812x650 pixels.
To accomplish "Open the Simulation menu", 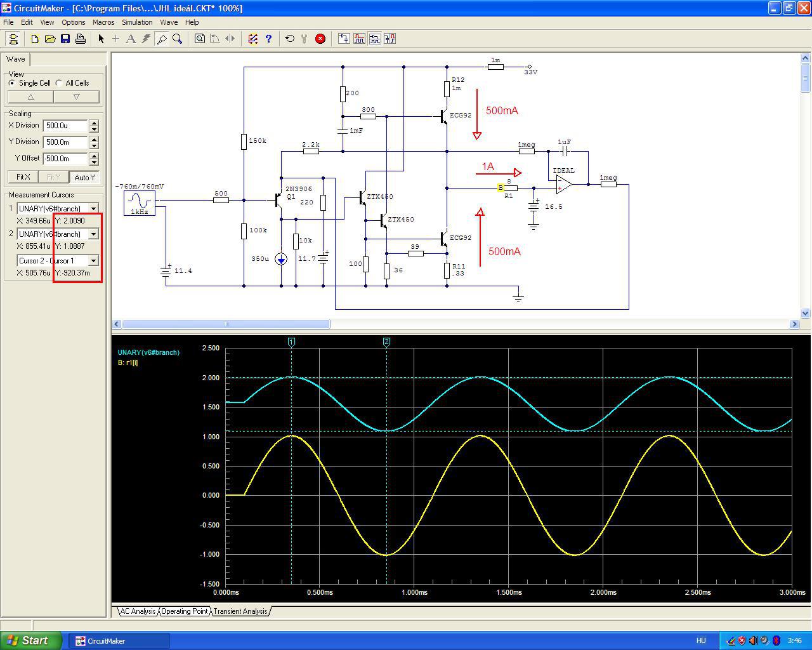I will [x=137, y=22].
